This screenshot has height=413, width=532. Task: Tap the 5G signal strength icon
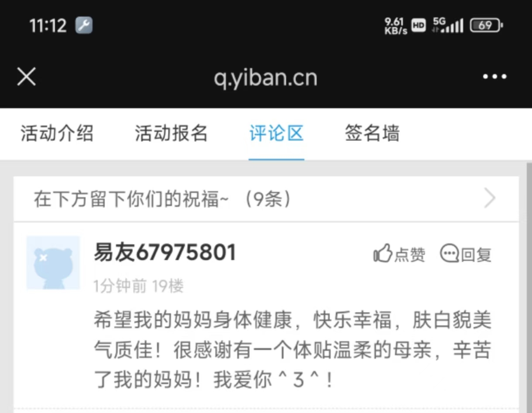tap(447, 25)
